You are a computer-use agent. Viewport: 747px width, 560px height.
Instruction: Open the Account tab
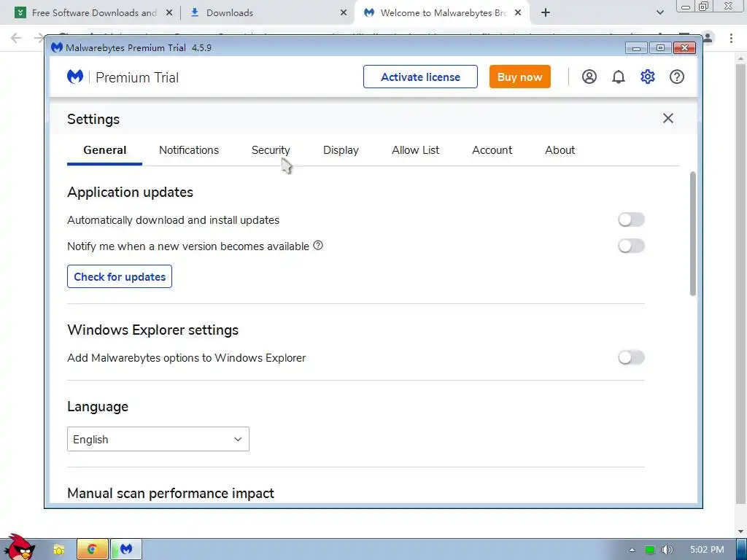pos(492,150)
